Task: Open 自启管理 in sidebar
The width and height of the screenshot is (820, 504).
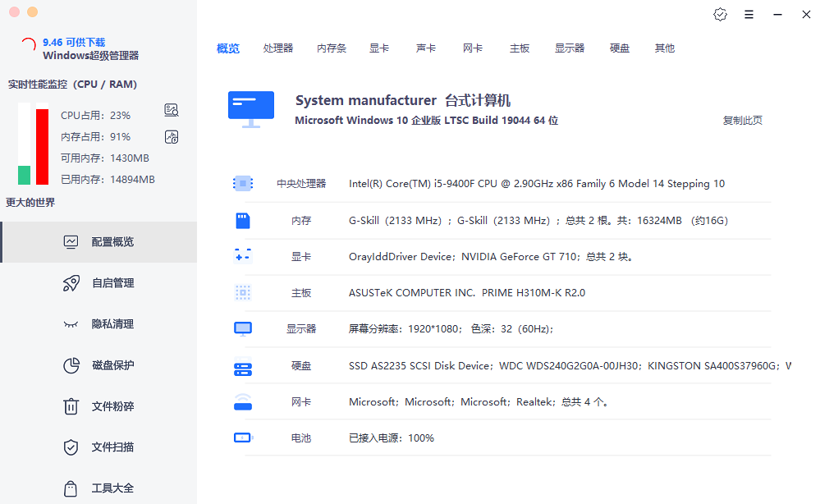Action: pyautogui.click(x=98, y=283)
